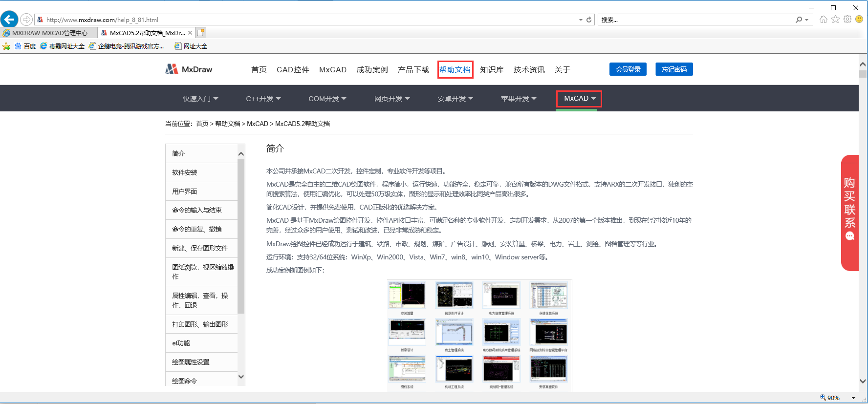This screenshot has width=868, height=404.
Task: Close the MxCAD5.2帮助文档 tab
Action: click(x=190, y=33)
